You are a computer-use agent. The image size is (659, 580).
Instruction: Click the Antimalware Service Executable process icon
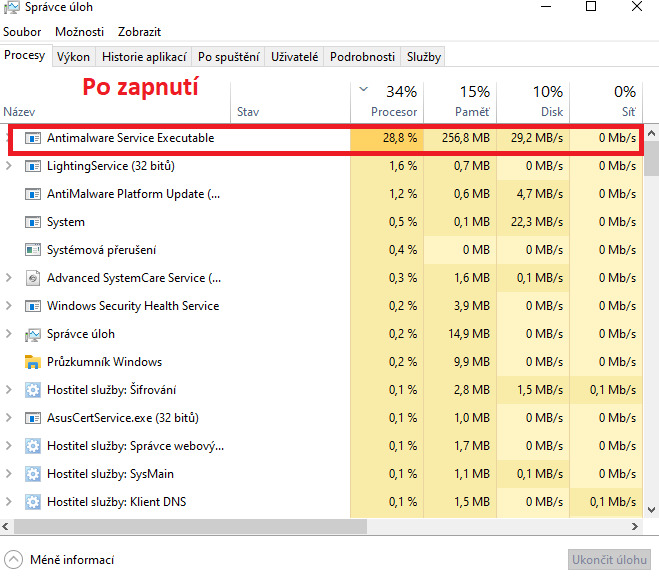[x=31, y=138]
